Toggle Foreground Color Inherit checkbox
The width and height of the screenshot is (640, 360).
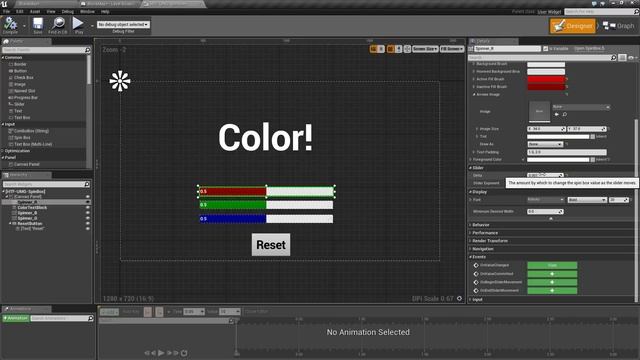point(593,160)
